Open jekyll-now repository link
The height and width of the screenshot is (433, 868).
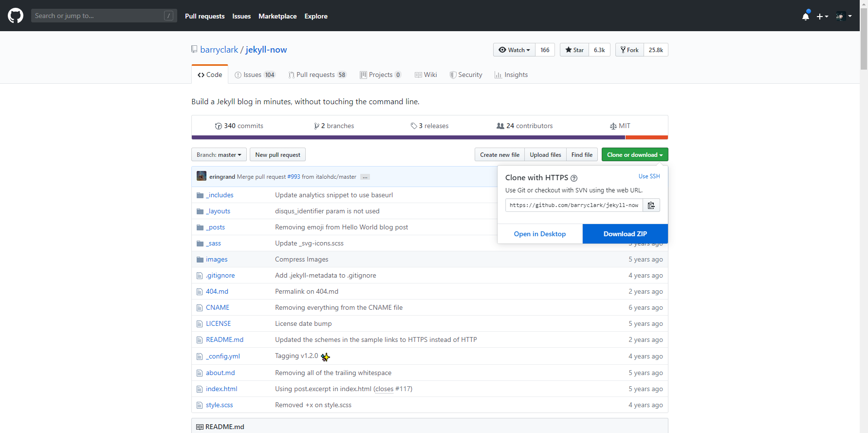pos(266,50)
